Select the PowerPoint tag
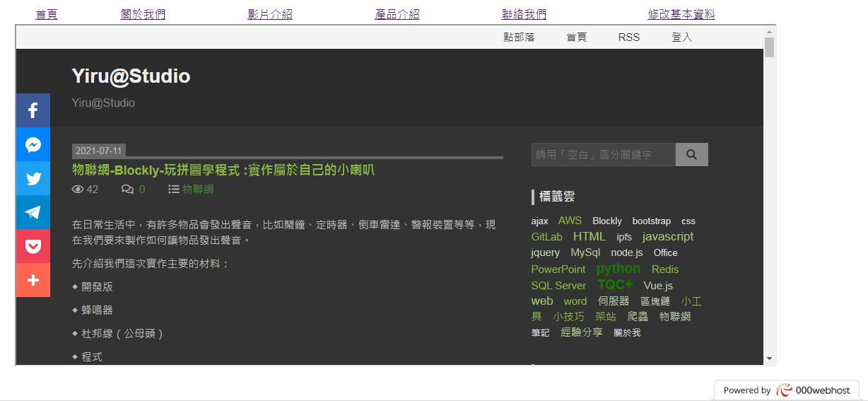Screen dimensions: 868x401 point(558,269)
